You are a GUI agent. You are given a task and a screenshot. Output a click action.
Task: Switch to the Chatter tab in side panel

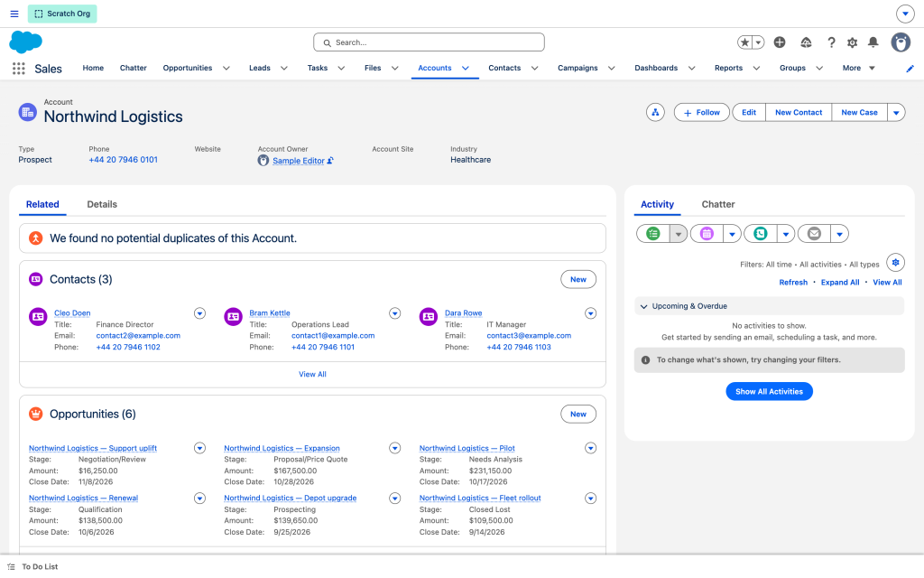717,204
